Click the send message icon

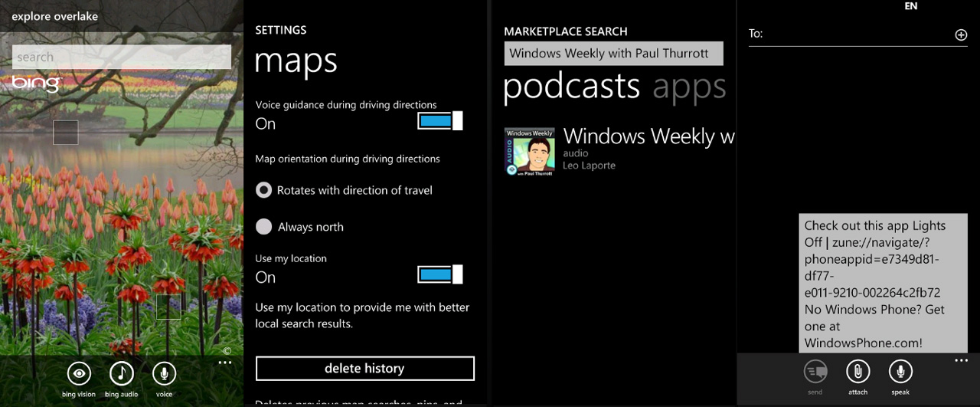[815, 372]
